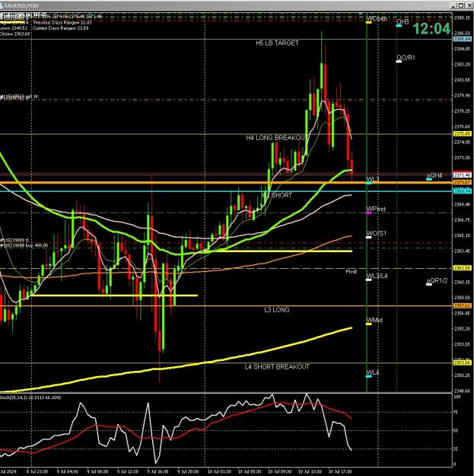Click the QH3 level label

(402, 22)
